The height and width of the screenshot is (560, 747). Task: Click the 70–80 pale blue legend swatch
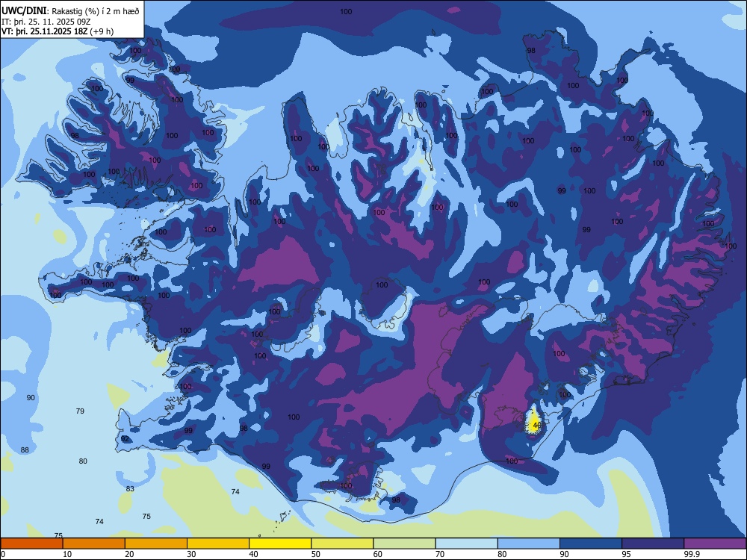pyautogui.click(x=466, y=544)
